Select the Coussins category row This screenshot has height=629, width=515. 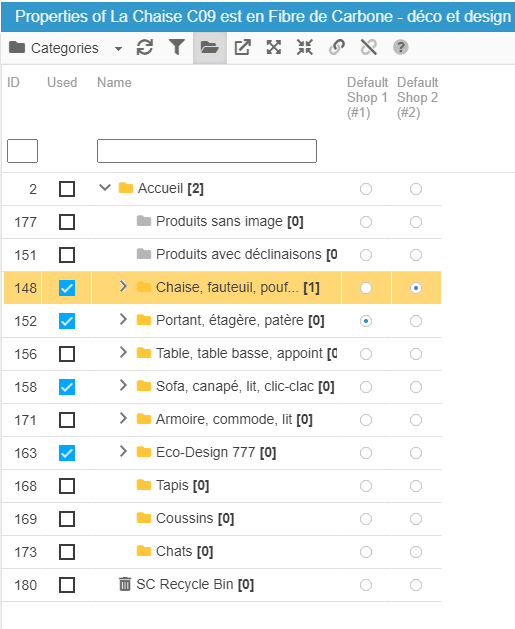click(x=222, y=519)
